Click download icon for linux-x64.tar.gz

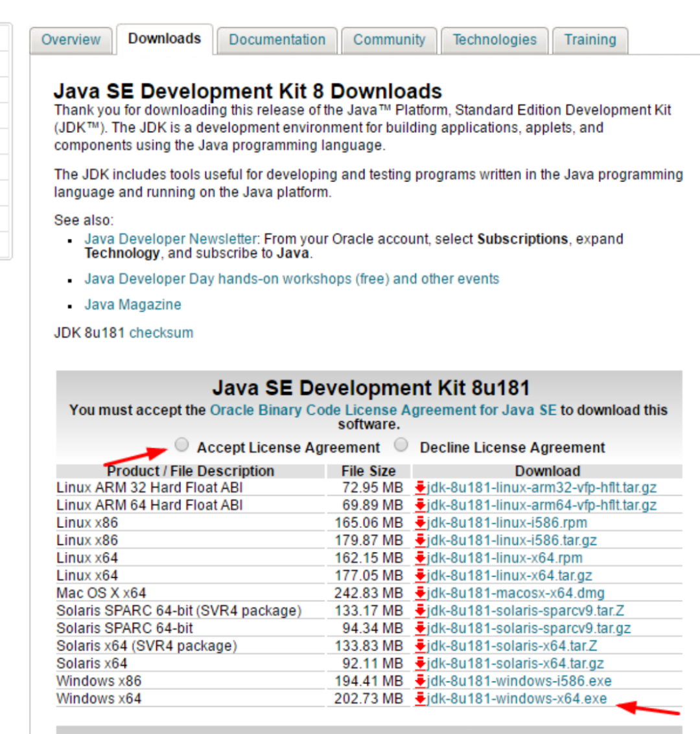(x=420, y=575)
